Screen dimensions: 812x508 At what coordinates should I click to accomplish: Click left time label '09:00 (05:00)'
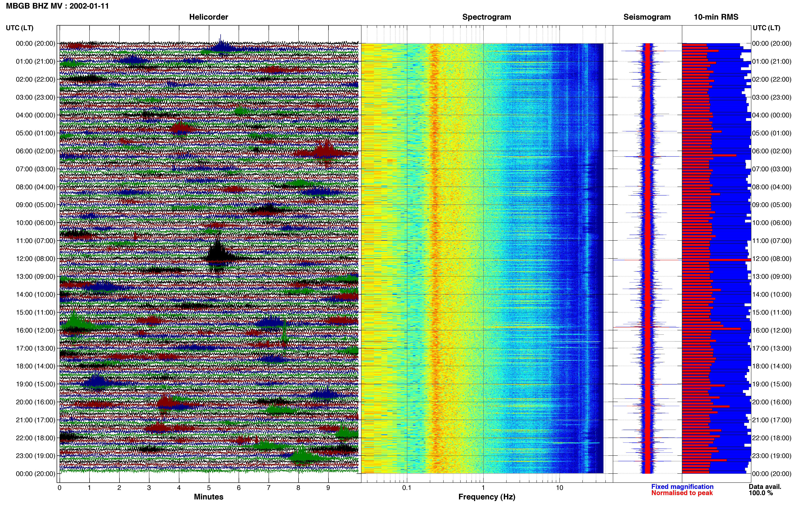[x=36, y=205]
